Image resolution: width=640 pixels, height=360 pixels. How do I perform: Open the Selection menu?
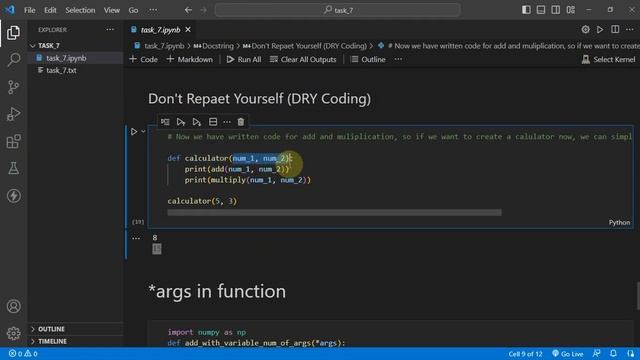80,10
